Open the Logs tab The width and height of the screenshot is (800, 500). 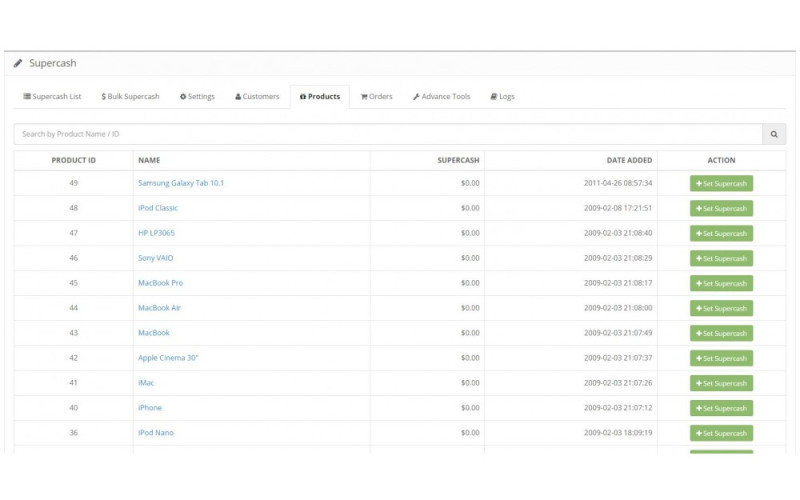[503, 96]
